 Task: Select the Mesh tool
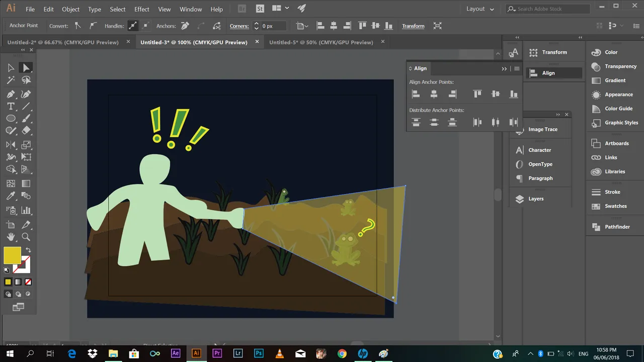[x=11, y=184]
